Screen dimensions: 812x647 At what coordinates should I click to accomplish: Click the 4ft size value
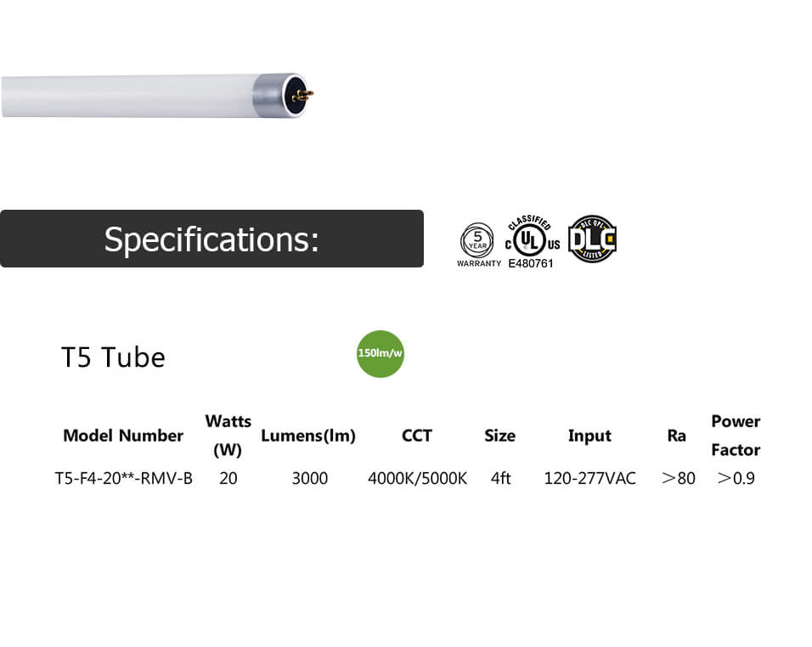point(500,478)
